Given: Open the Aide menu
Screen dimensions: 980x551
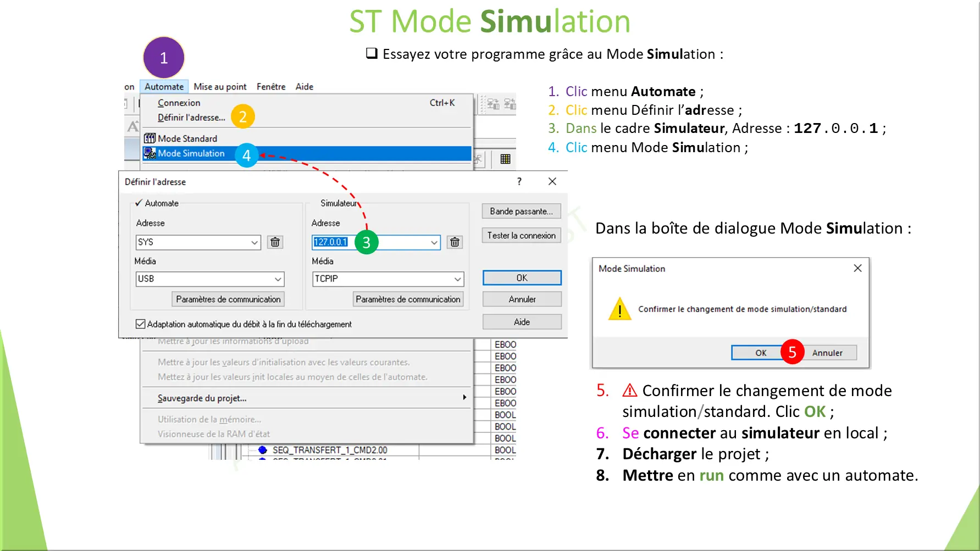Looking at the screenshot, I should 303,86.
